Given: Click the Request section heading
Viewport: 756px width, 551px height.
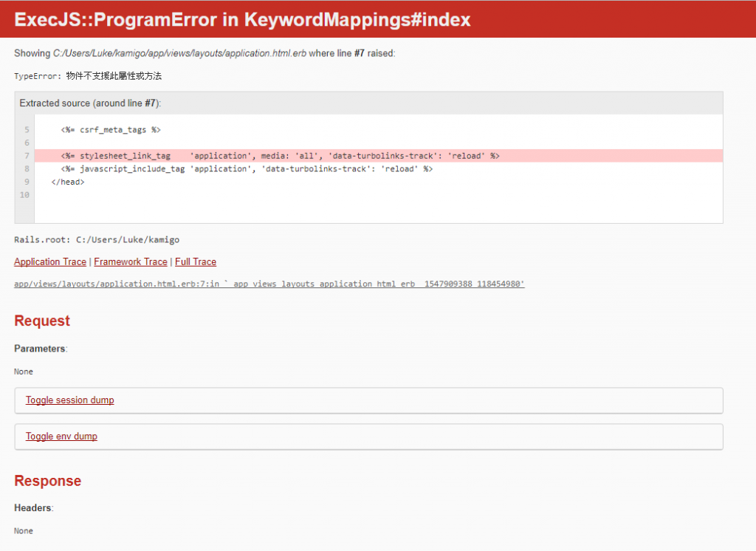Looking at the screenshot, I should [x=42, y=321].
